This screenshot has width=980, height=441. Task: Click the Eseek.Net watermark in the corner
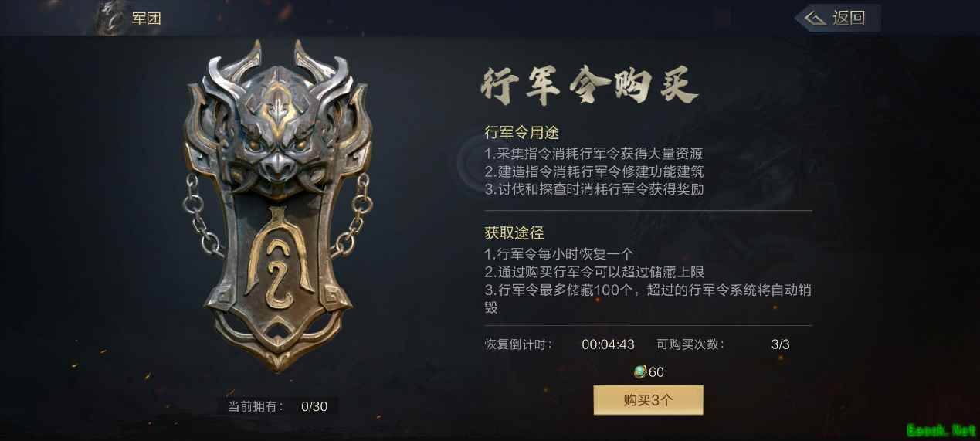tap(941, 430)
